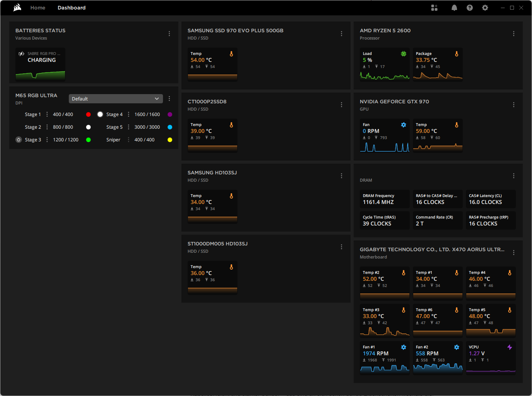The width and height of the screenshot is (532, 396).
Task: Open the Default DPI profile dropdown
Action: [116, 99]
